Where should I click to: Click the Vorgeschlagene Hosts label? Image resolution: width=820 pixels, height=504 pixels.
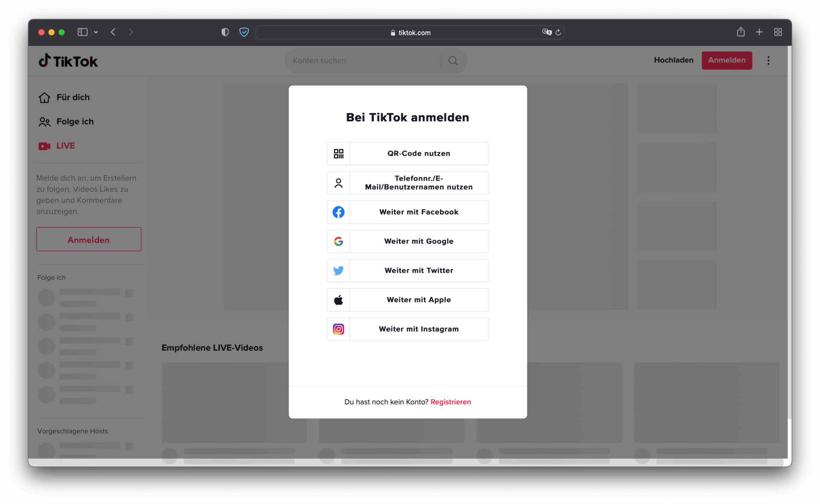point(73,431)
